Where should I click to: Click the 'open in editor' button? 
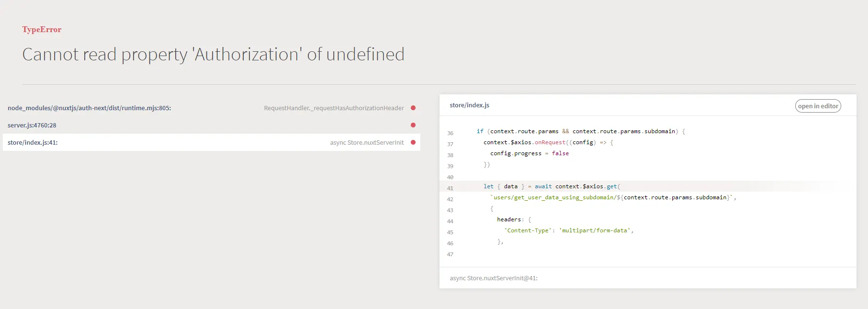(818, 106)
